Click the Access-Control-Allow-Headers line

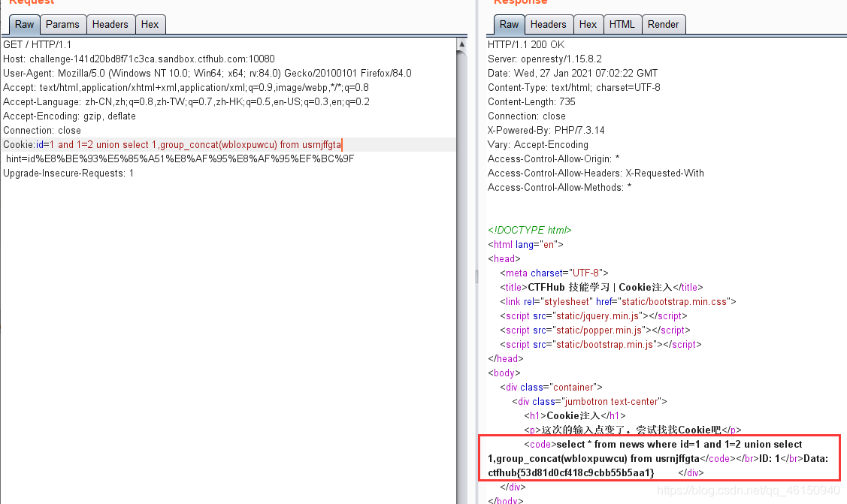(596, 174)
